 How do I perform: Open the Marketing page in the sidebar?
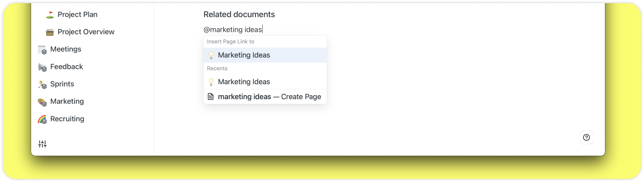[67, 102]
